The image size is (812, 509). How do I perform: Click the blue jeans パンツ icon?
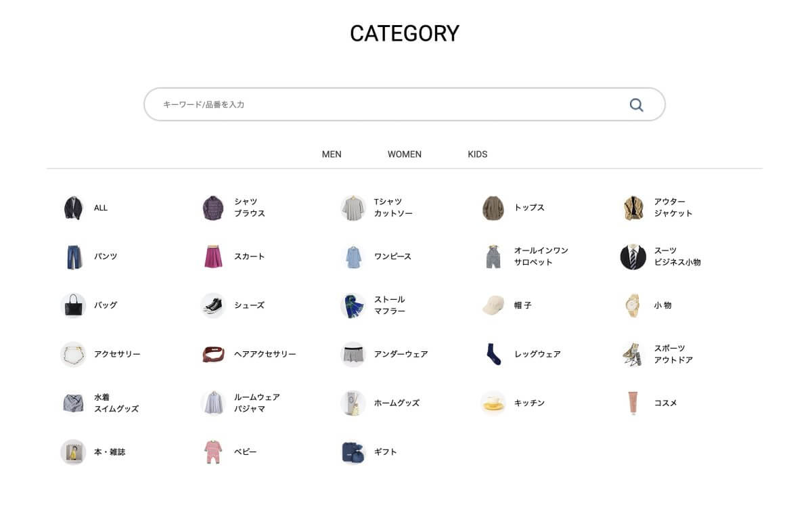click(73, 257)
